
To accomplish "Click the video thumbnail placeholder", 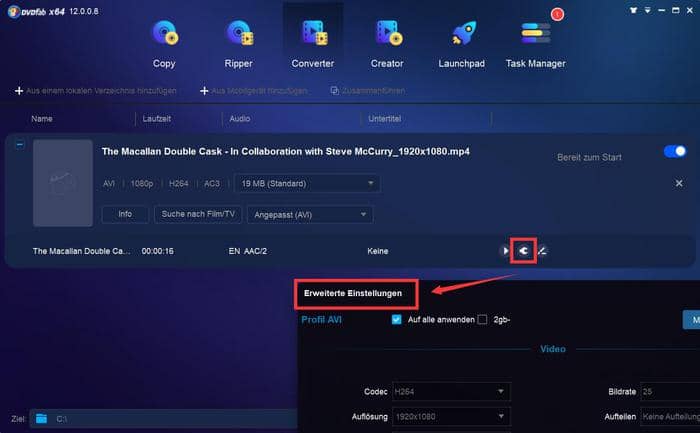I will pos(63,183).
